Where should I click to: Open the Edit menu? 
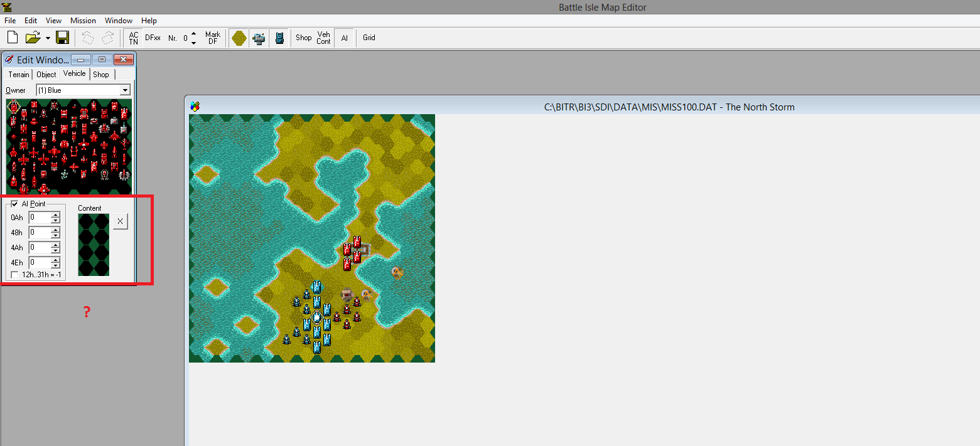pyautogui.click(x=31, y=21)
